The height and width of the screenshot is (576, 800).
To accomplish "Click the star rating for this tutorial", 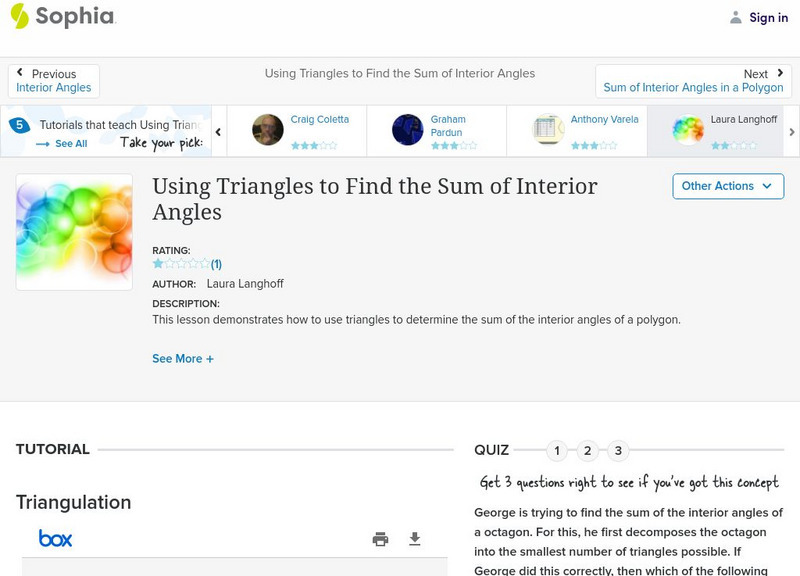I will point(181,264).
